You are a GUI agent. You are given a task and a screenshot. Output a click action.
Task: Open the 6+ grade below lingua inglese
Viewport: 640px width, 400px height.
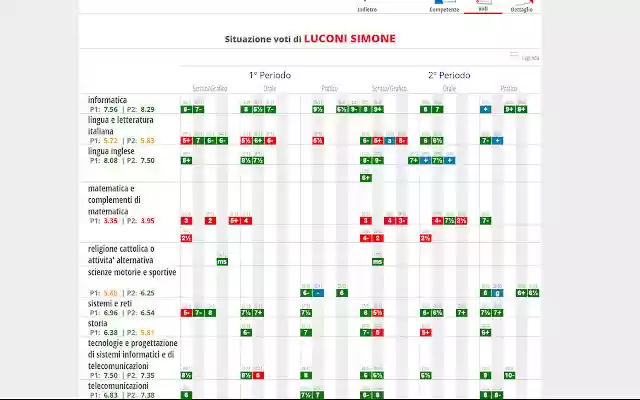point(366,178)
